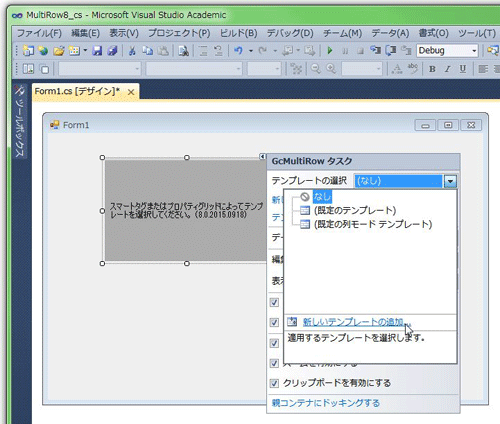This screenshot has height=424, width=500.
Task: Click the Step Into icon
Action: coord(376,51)
